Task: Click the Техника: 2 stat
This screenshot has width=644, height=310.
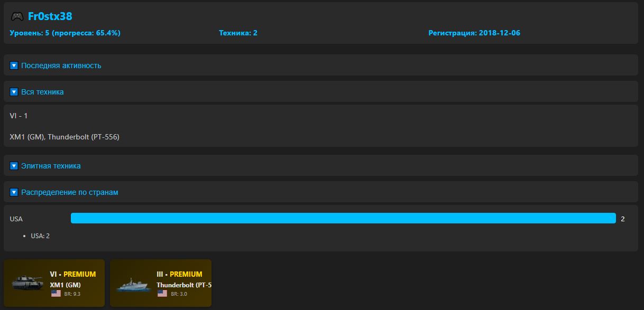Action: coord(238,33)
